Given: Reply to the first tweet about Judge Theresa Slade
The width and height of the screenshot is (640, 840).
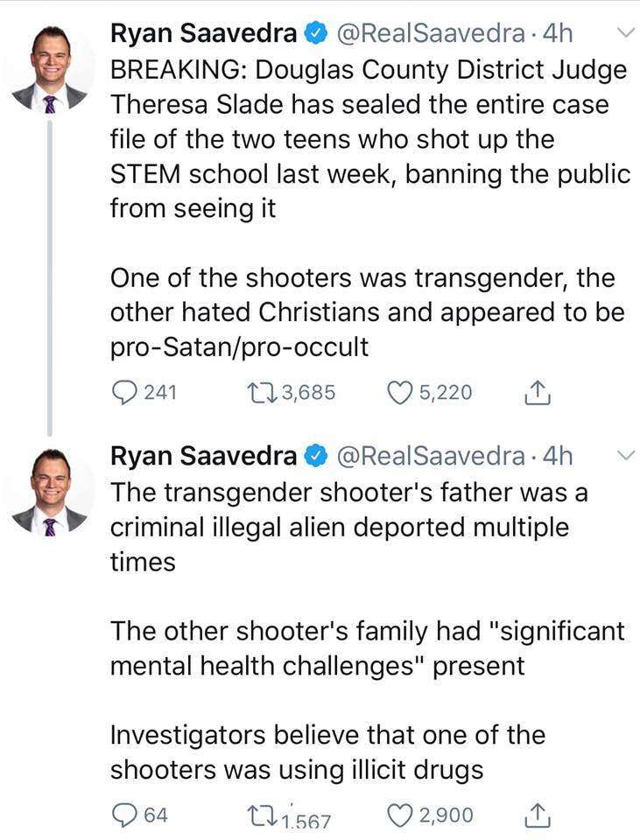Looking at the screenshot, I should 124,393.
